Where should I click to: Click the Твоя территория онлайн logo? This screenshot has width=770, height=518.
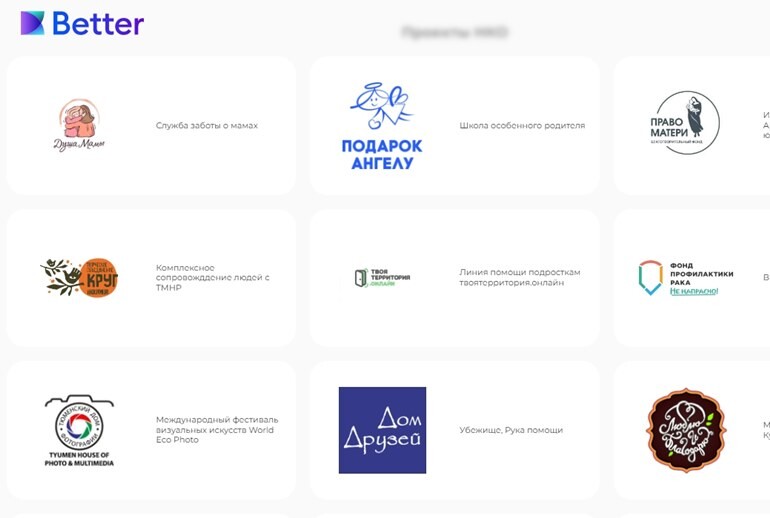pyautogui.click(x=382, y=277)
